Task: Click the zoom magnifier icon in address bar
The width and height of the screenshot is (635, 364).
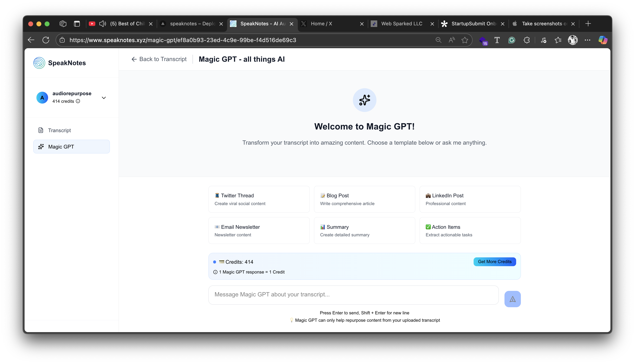Action: 438,40
